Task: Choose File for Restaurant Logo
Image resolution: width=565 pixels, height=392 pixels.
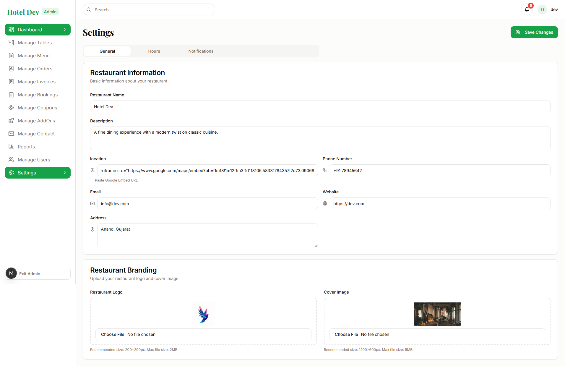Action: [x=113, y=334]
